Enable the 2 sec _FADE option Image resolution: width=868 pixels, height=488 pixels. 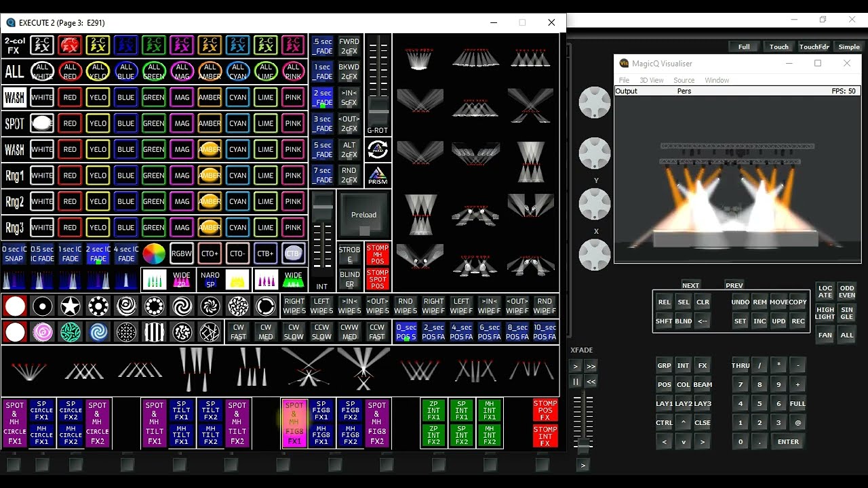coord(322,98)
